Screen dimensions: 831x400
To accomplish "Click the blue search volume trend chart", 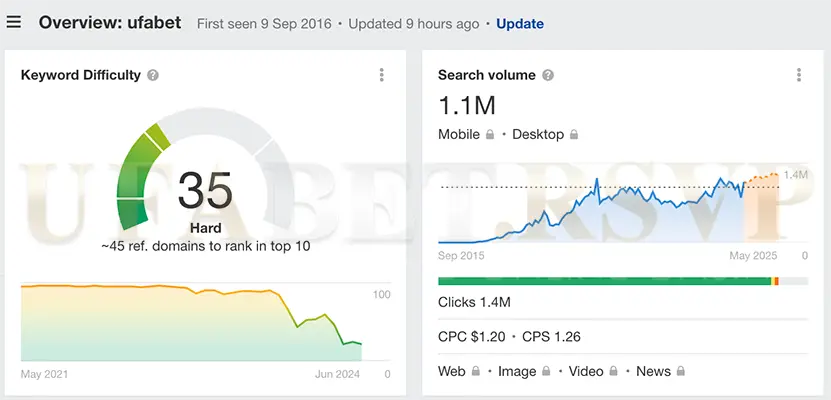I will coord(620,210).
